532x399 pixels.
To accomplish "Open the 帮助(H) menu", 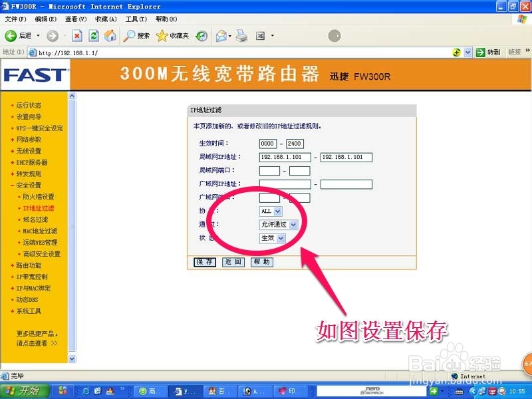I will coord(166,19).
